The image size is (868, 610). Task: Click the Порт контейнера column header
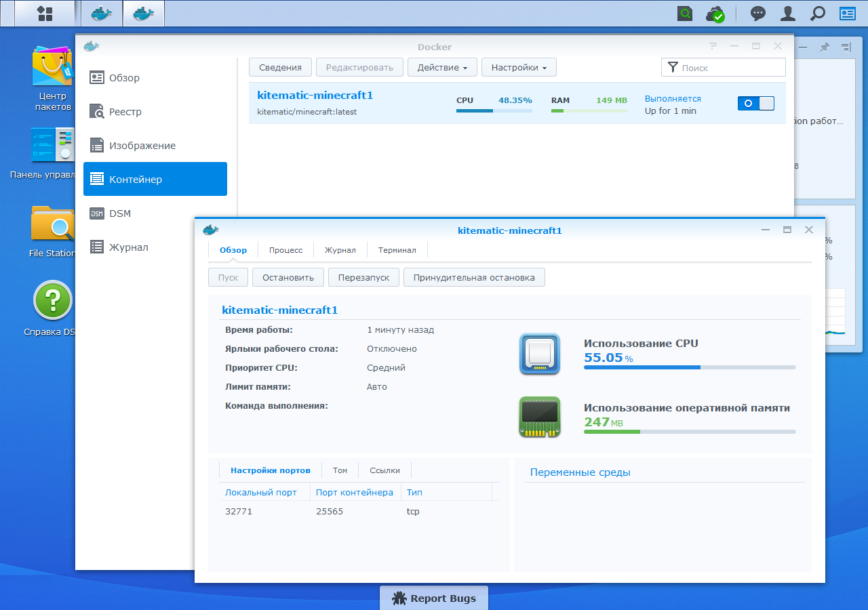point(355,492)
